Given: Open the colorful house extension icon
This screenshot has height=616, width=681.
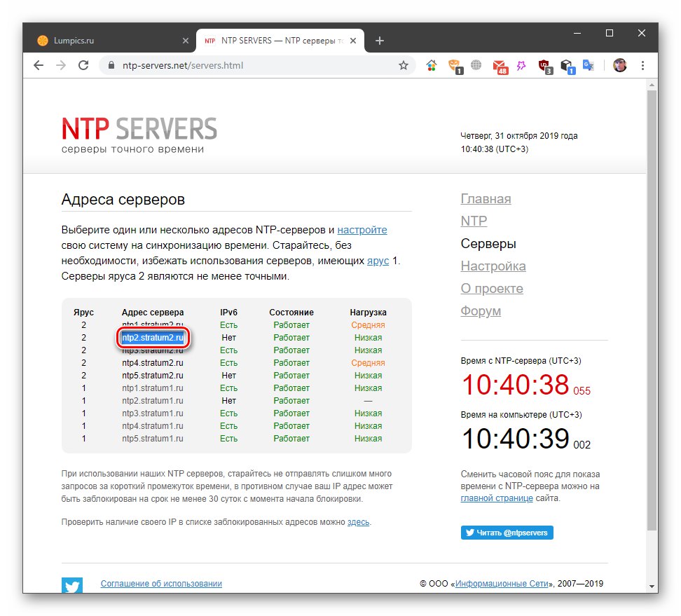Looking at the screenshot, I should tap(432, 66).
